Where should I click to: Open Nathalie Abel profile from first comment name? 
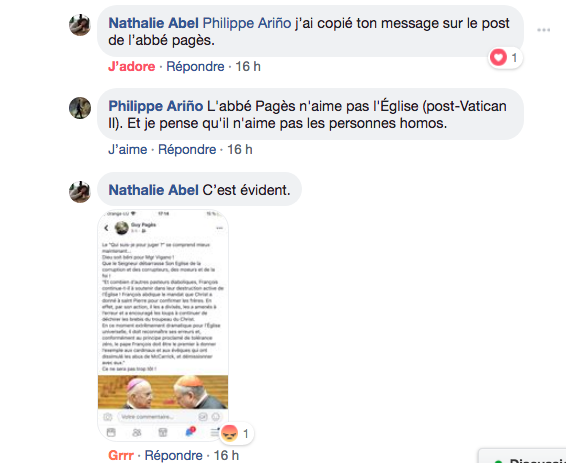click(153, 23)
